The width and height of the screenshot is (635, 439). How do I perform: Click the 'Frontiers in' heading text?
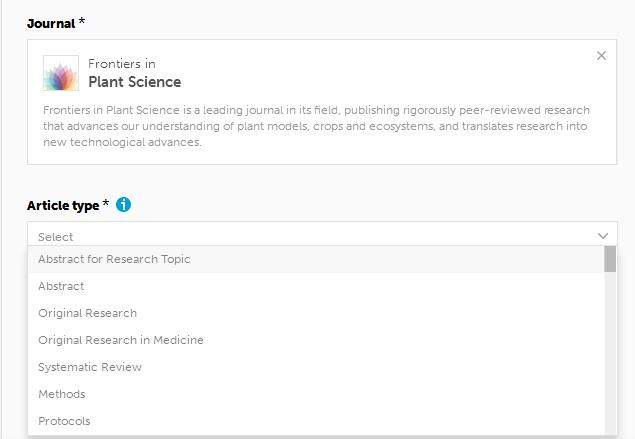pyautogui.click(x=121, y=64)
